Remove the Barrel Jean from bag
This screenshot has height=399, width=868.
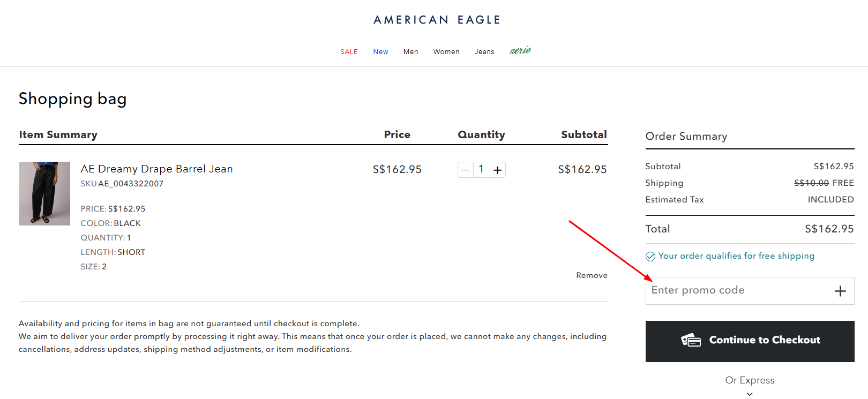pyautogui.click(x=592, y=275)
